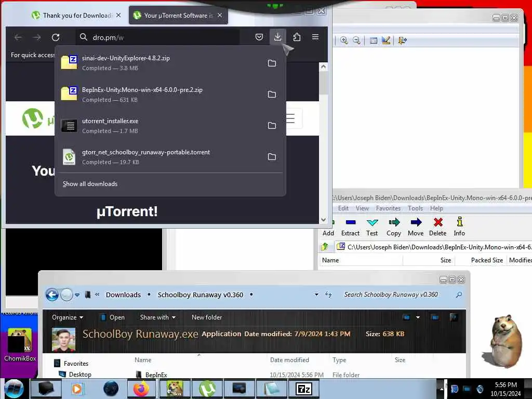Click 7-Zip Test button

coord(372,227)
